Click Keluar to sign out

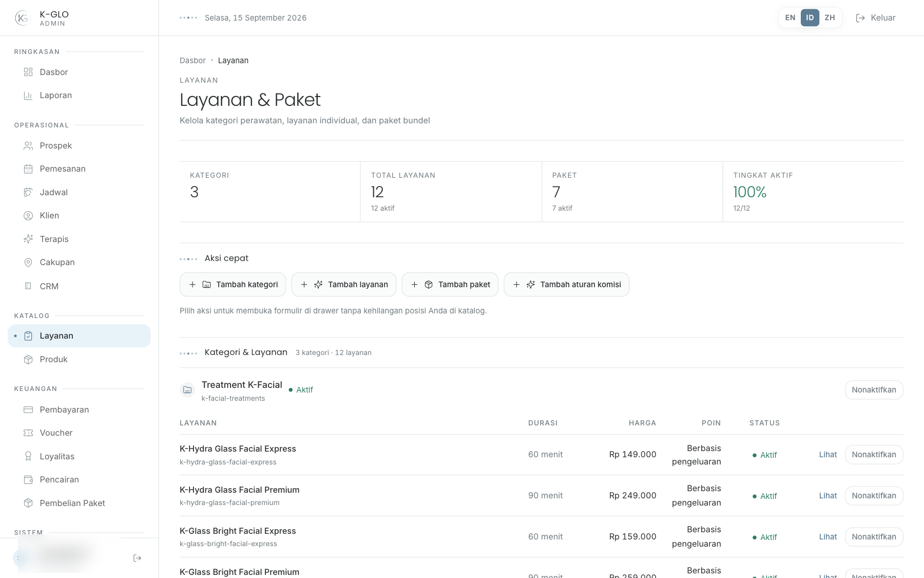click(875, 17)
